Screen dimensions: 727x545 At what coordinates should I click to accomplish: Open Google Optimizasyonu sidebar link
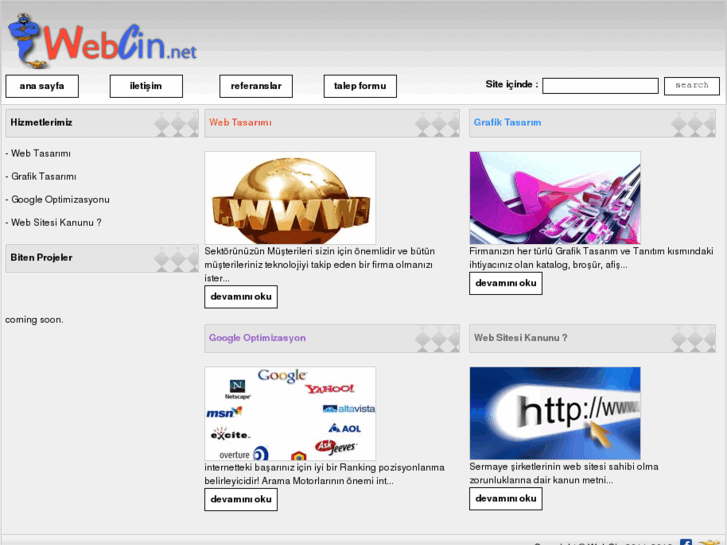(60, 200)
